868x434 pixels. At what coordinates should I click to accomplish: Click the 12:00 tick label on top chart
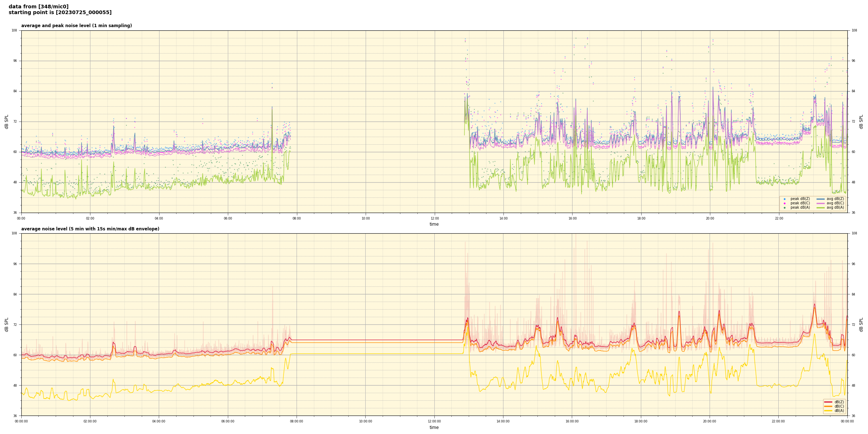(x=434, y=218)
